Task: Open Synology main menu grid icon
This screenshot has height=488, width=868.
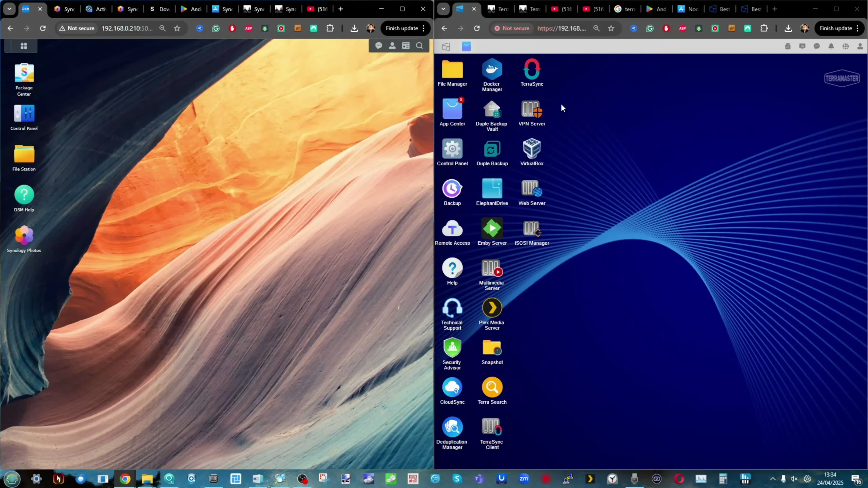Action: [x=24, y=46]
